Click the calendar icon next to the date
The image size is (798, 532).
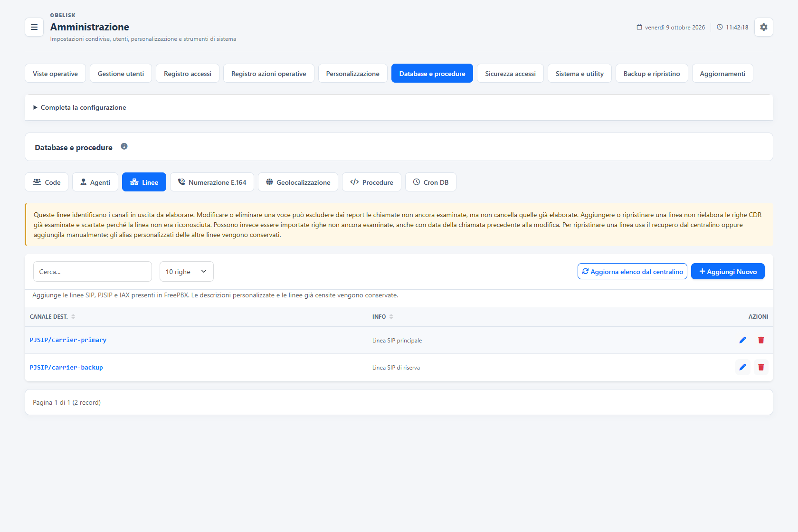coord(639,27)
